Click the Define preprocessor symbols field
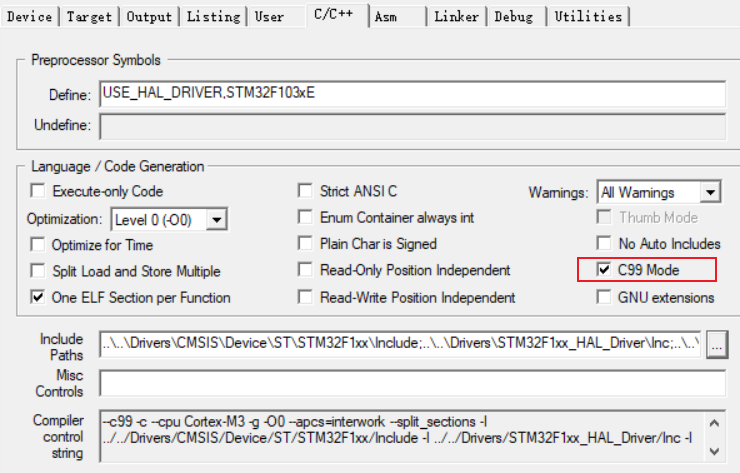The height and width of the screenshot is (473, 740). [412, 93]
